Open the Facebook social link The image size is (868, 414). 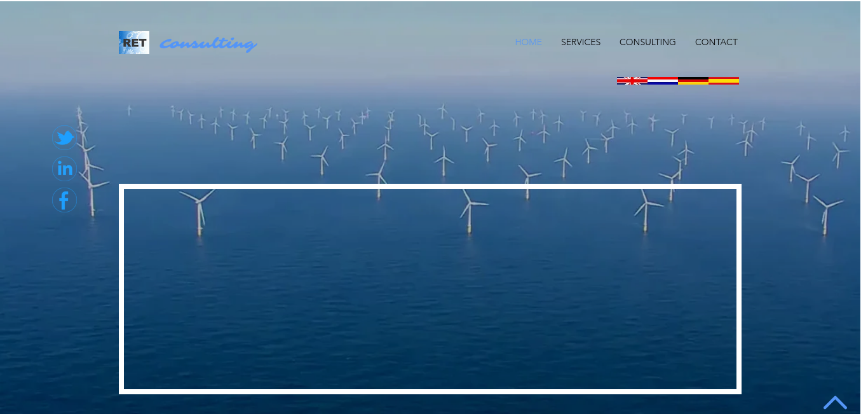64,200
